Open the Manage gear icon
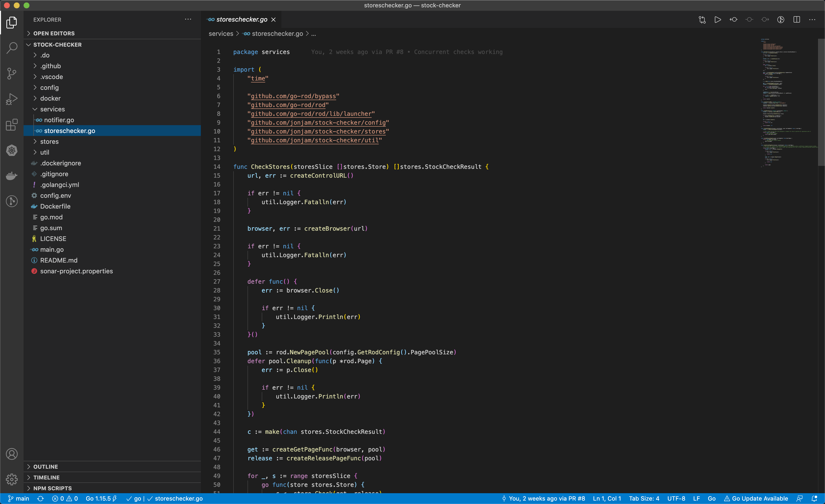This screenshot has width=825, height=504. point(12,479)
